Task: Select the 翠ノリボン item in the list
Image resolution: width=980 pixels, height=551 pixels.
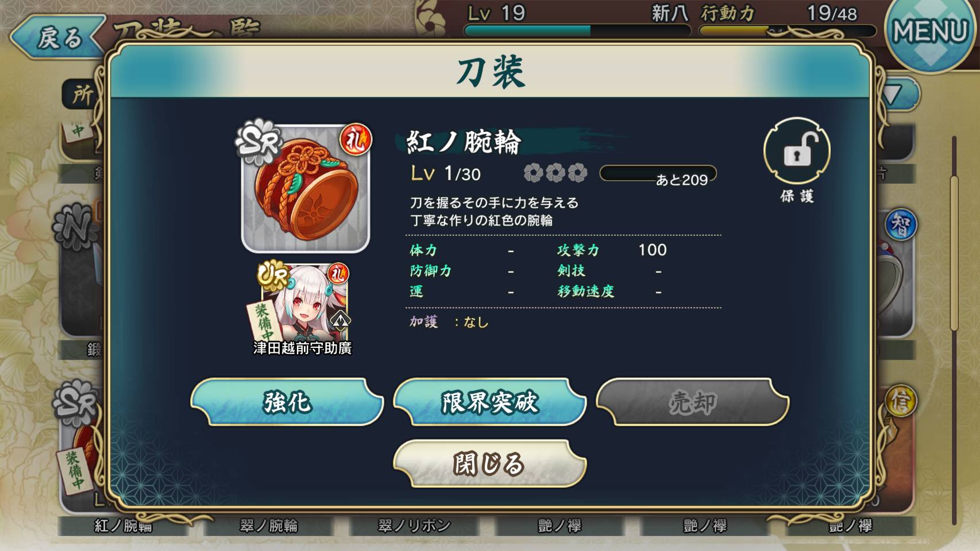Action: pyautogui.click(x=414, y=525)
